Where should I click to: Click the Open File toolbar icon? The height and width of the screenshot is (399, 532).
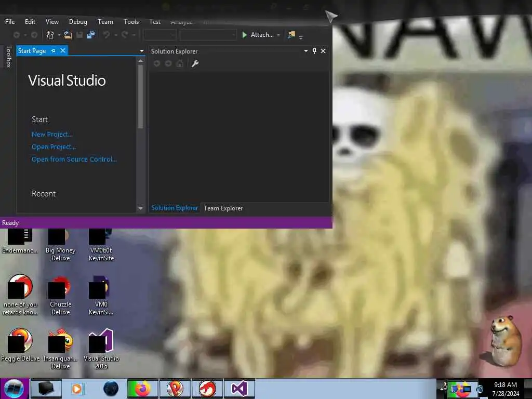(68, 35)
